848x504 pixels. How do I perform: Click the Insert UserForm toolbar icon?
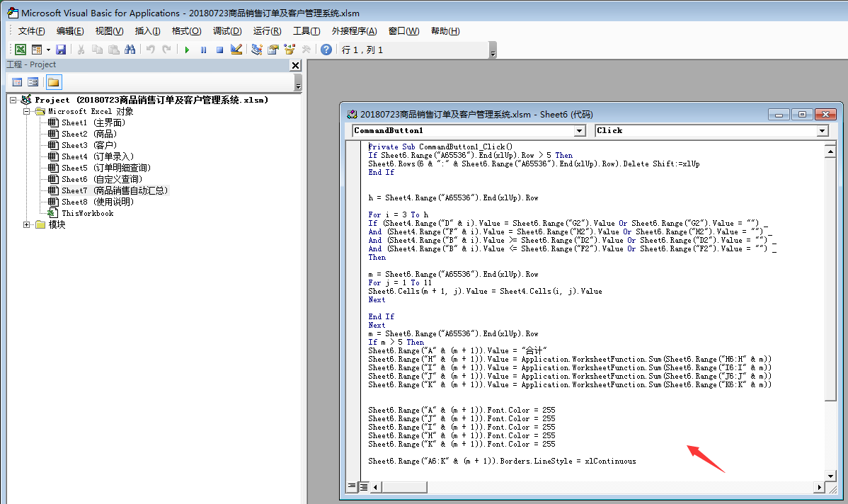pos(37,50)
